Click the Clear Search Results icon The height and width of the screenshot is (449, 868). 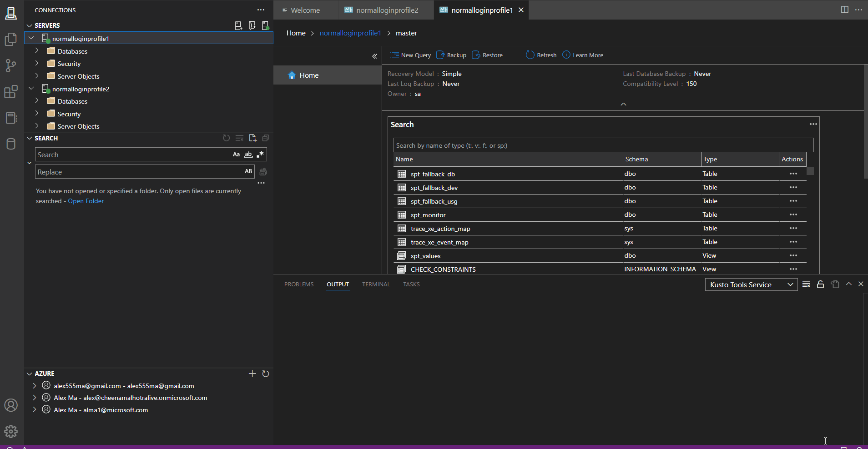[240, 138]
